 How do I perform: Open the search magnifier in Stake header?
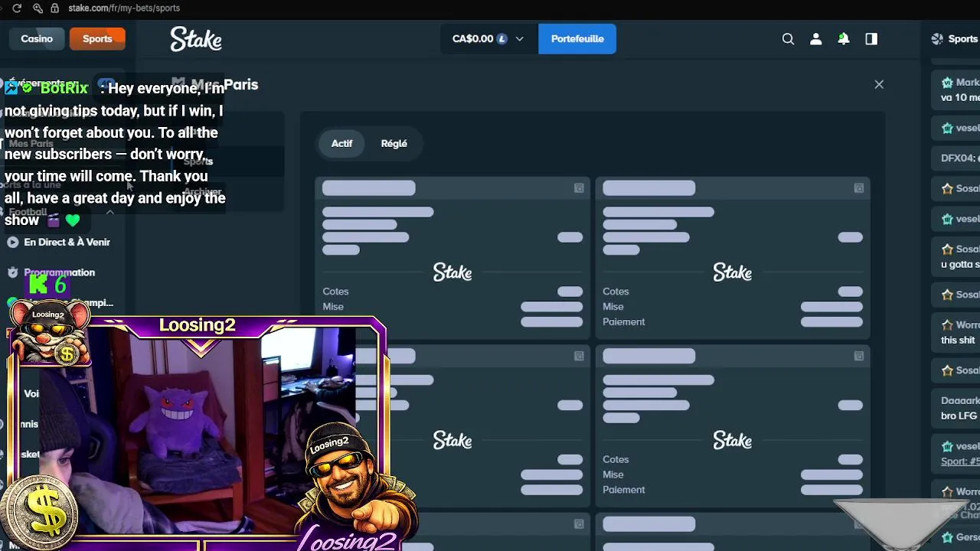pyautogui.click(x=788, y=39)
